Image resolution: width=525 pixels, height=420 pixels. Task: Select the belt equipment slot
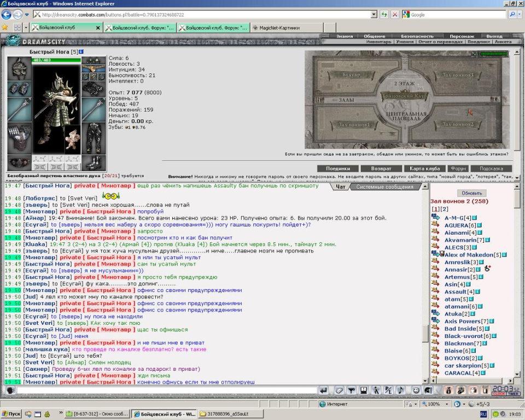click(x=20, y=164)
